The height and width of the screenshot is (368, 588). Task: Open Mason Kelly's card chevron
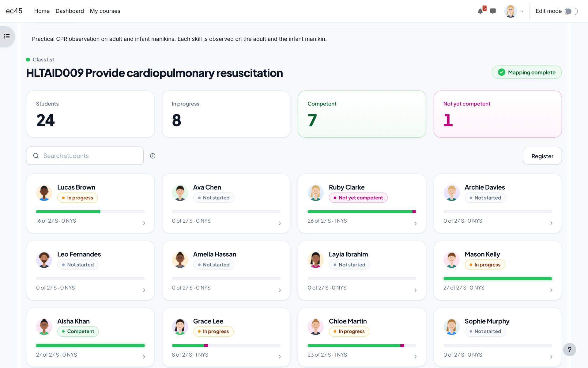pyautogui.click(x=551, y=290)
